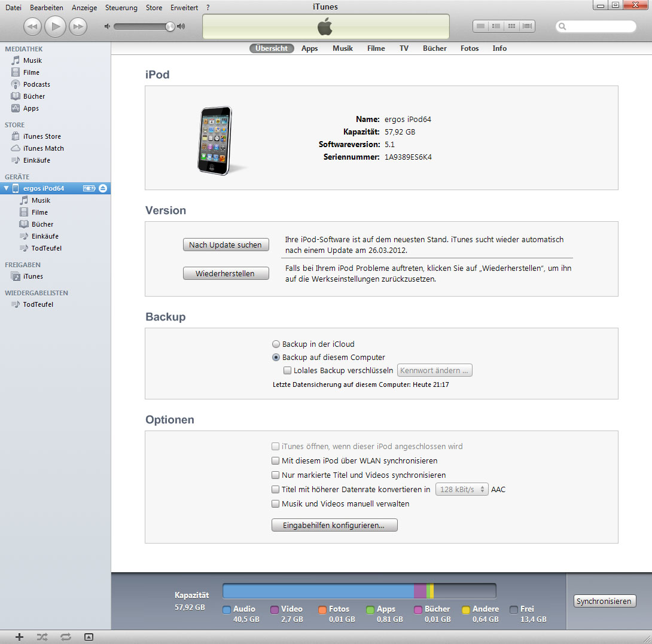Add new playlist with plus button
652x644 pixels.
point(19,637)
